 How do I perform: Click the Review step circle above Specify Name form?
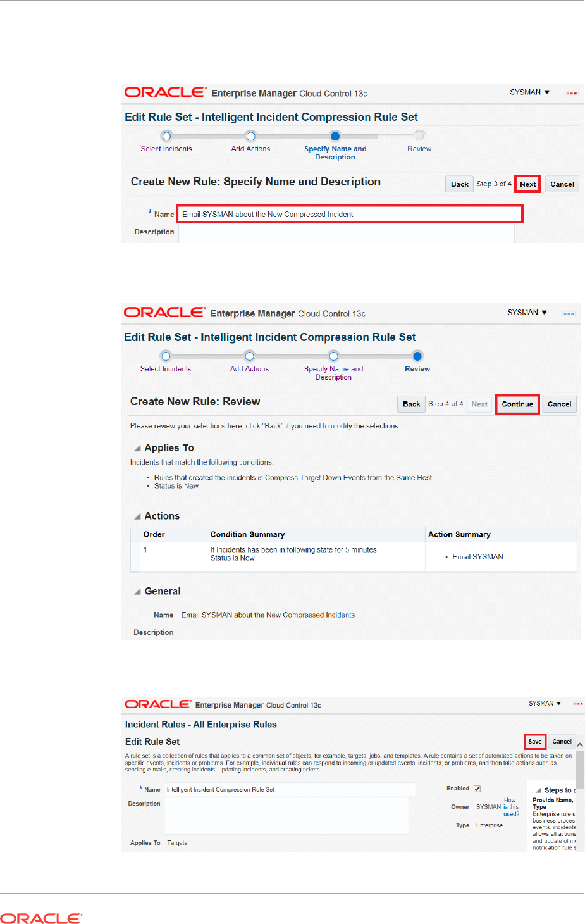[x=419, y=135]
